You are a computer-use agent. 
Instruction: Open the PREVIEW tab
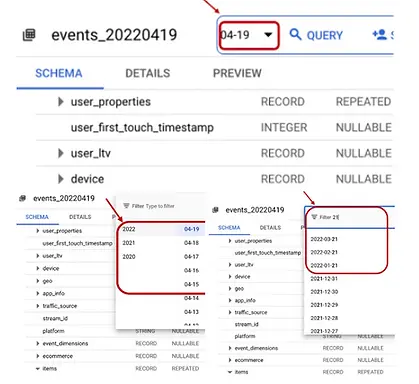pos(237,73)
